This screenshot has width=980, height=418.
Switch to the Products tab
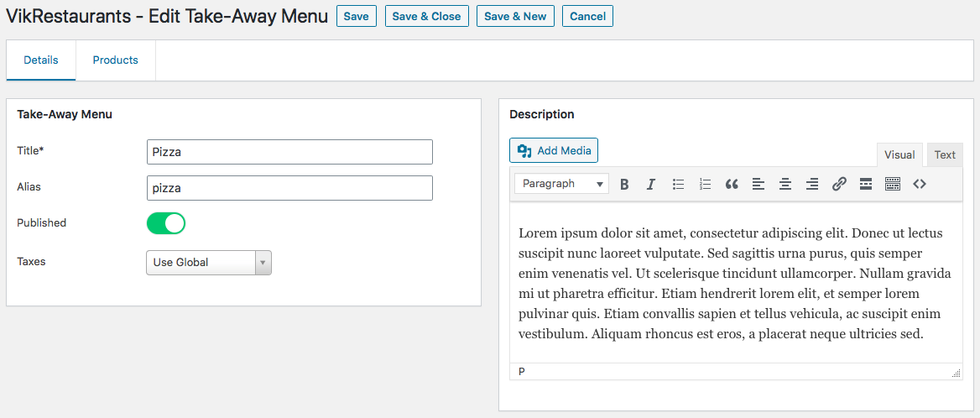[x=116, y=60]
